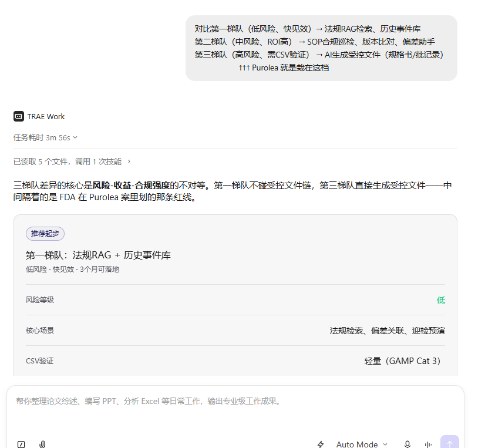Image resolution: width=495 pixels, height=448 pixels.
Task: Start voice input with the microphone icon
Action: tap(408, 444)
